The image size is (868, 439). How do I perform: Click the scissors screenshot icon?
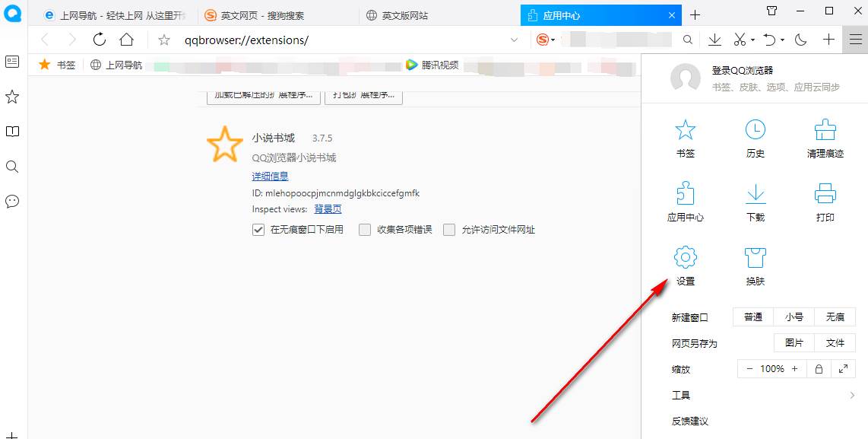[x=740, y=40]
